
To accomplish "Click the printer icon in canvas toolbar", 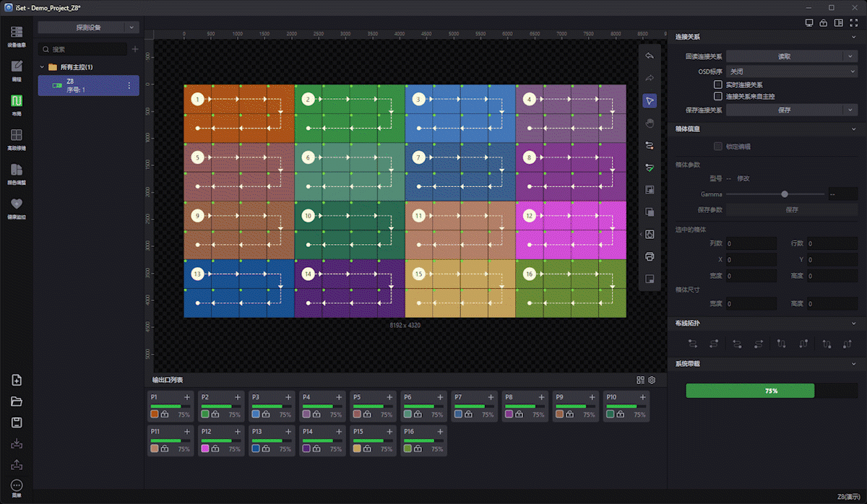I will tap(649, 256).
